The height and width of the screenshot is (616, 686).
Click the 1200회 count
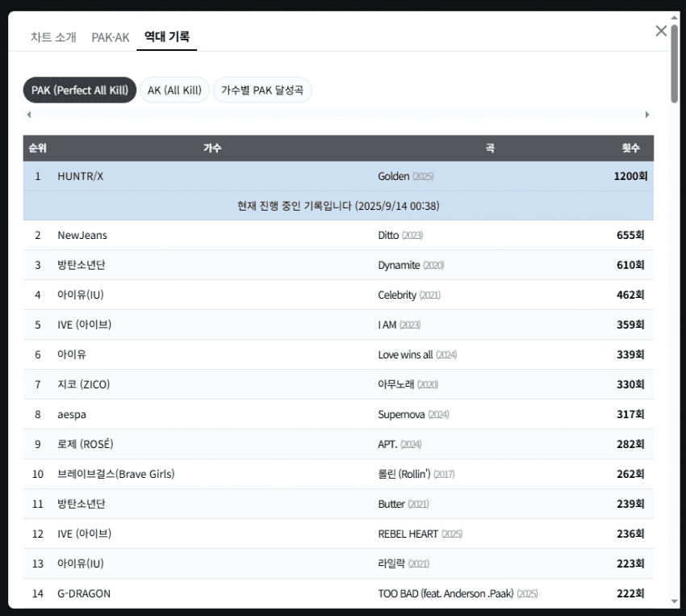[x=630, y=176]
